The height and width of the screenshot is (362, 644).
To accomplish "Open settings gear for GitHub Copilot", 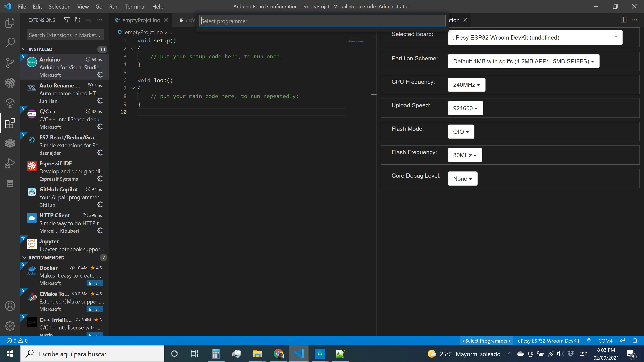I will [100, 205].
